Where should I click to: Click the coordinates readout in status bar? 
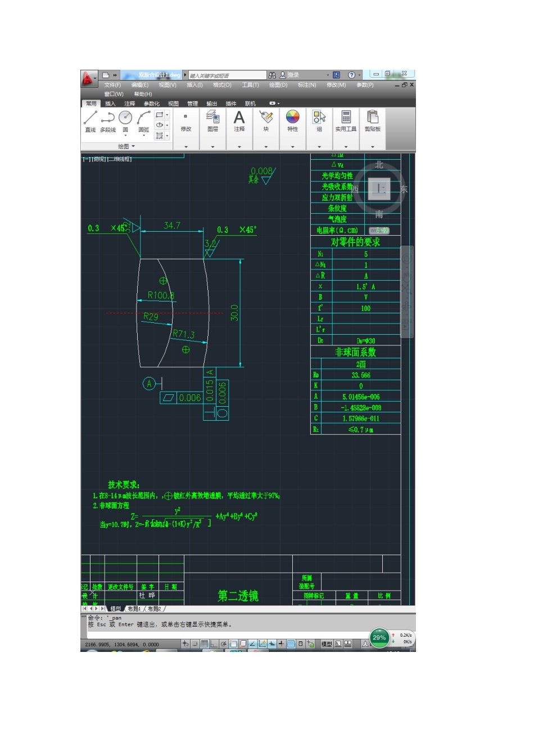coord(122,644)
